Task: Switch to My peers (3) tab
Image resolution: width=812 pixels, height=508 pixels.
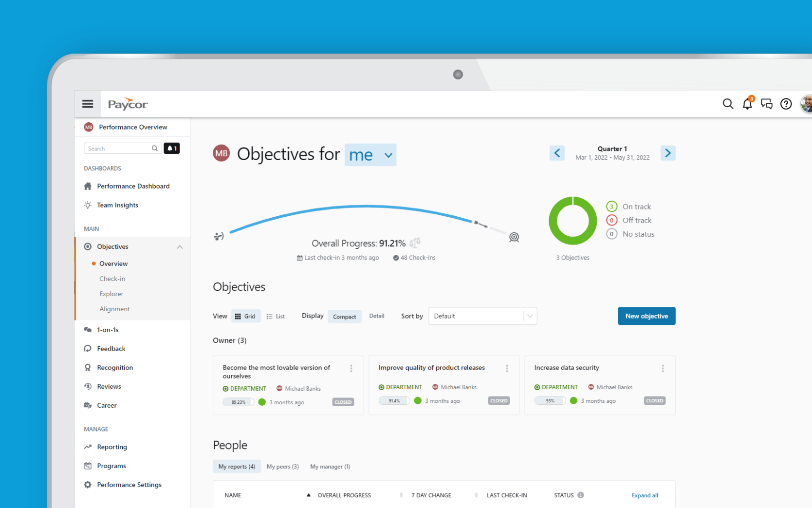Action: [283, 467]
